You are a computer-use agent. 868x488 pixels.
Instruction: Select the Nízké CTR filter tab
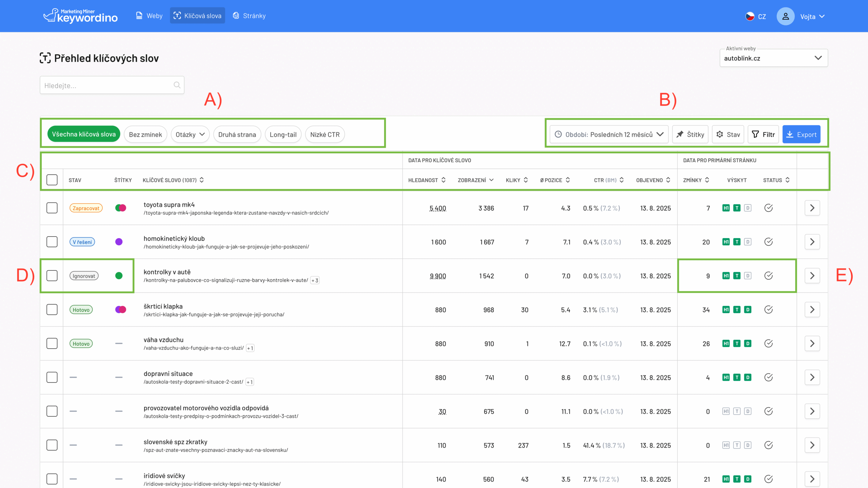[324, 135]
